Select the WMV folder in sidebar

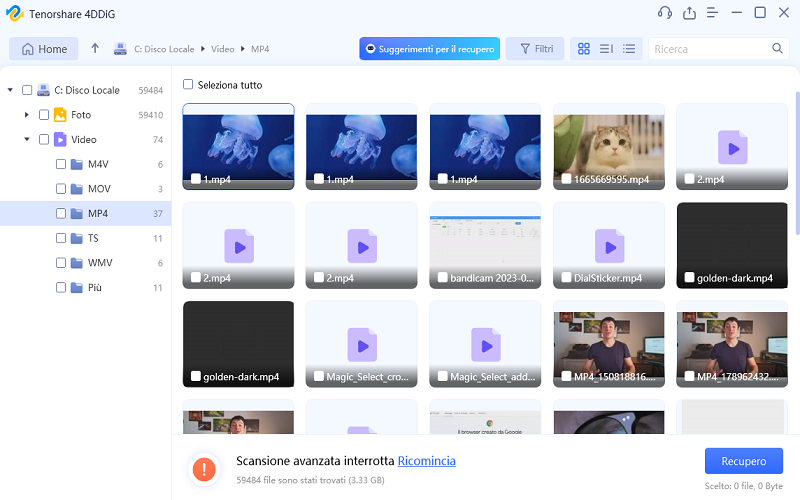pos(98,263)
